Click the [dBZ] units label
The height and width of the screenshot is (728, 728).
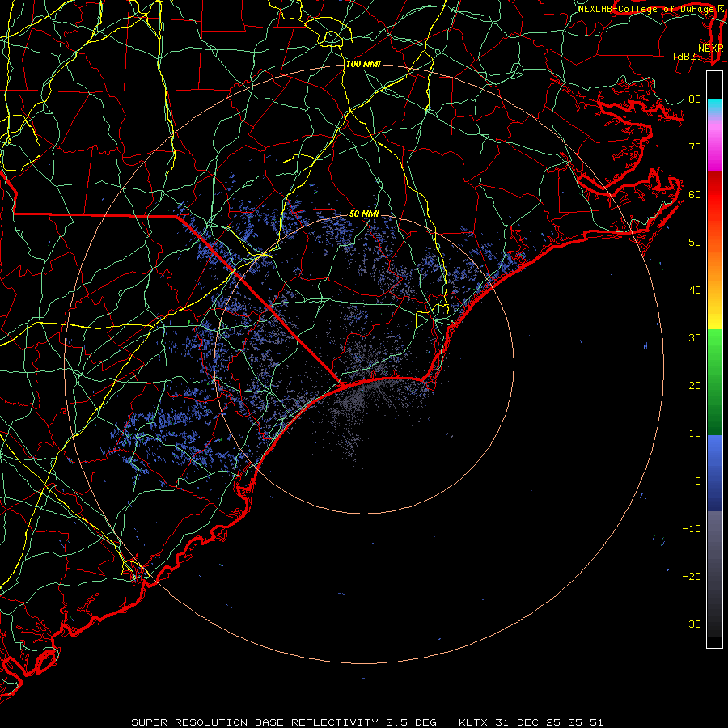click(x=687, y=56)
